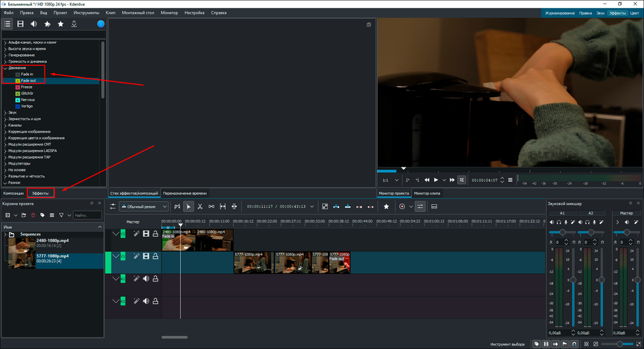Mute audio track A1 in the timeline
This screenshot has height=349, width=644.
146,279
